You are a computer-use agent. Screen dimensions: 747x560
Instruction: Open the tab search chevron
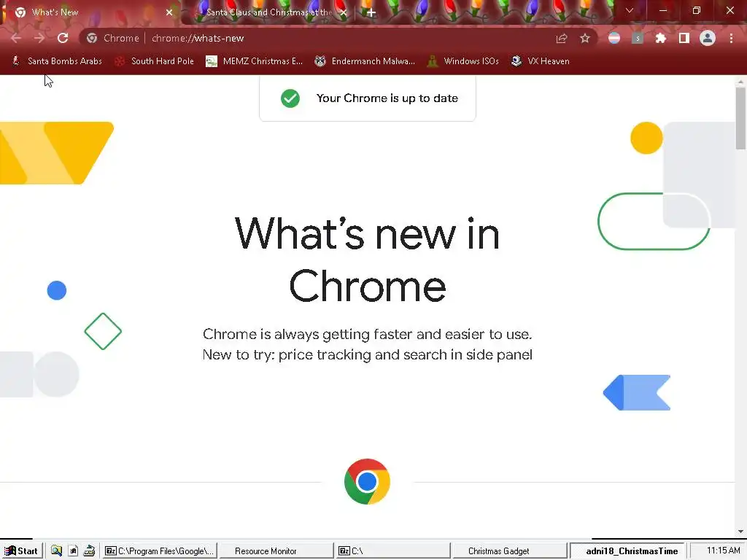(x=630, y=10)
